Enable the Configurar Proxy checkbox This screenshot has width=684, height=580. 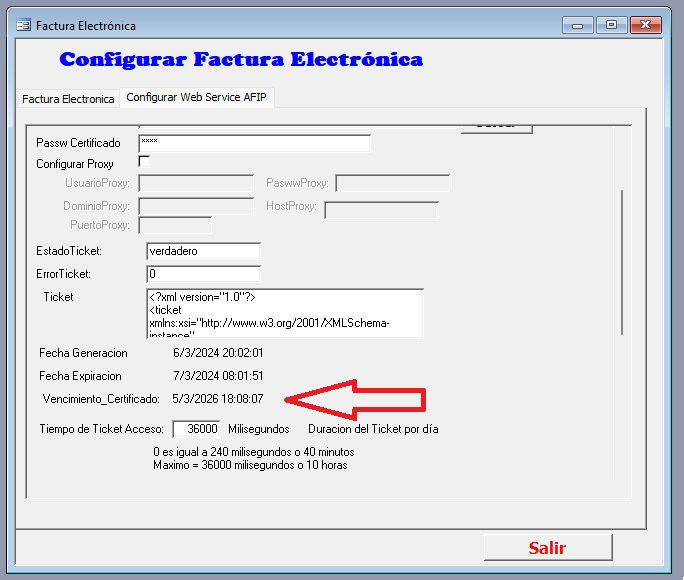coord(144,161)
